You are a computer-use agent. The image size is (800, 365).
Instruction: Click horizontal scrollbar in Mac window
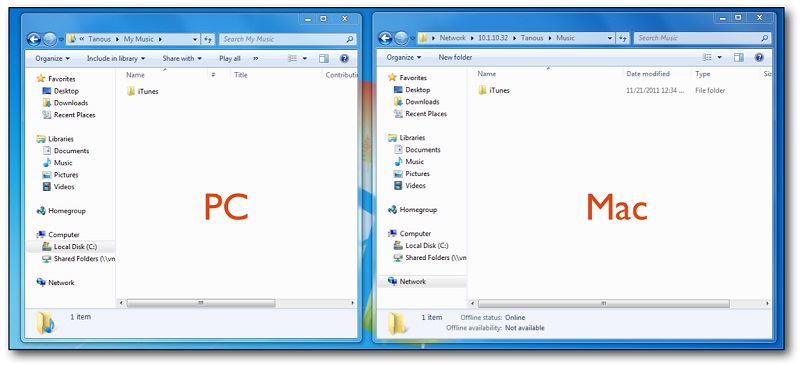(604, 304)
